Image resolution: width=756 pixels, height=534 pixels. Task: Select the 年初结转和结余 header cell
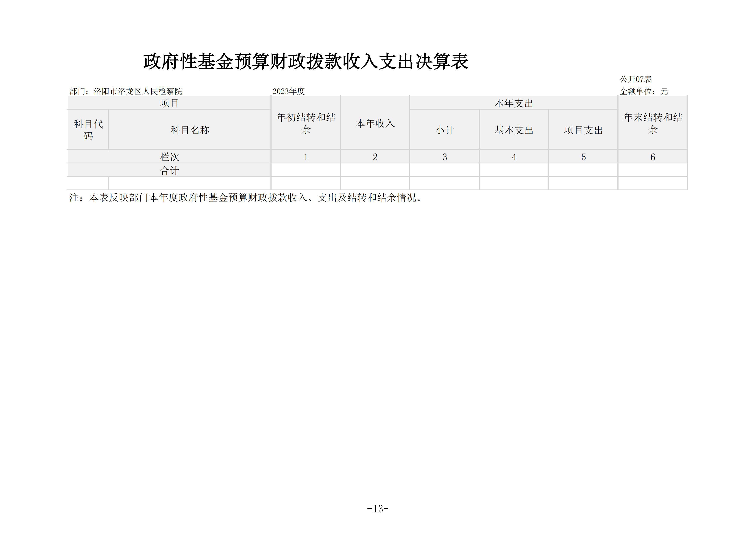(306, 123)
